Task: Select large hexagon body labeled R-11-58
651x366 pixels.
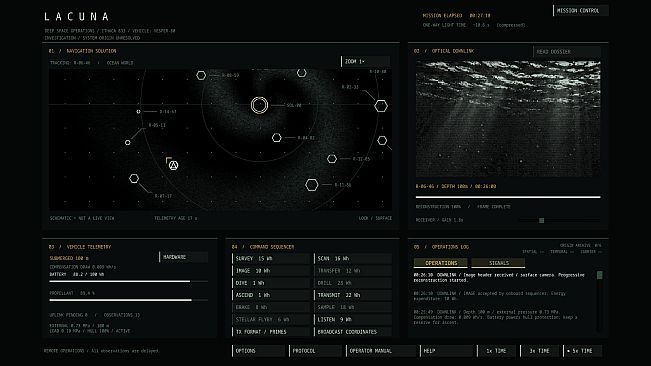Action: coord(312,185)
